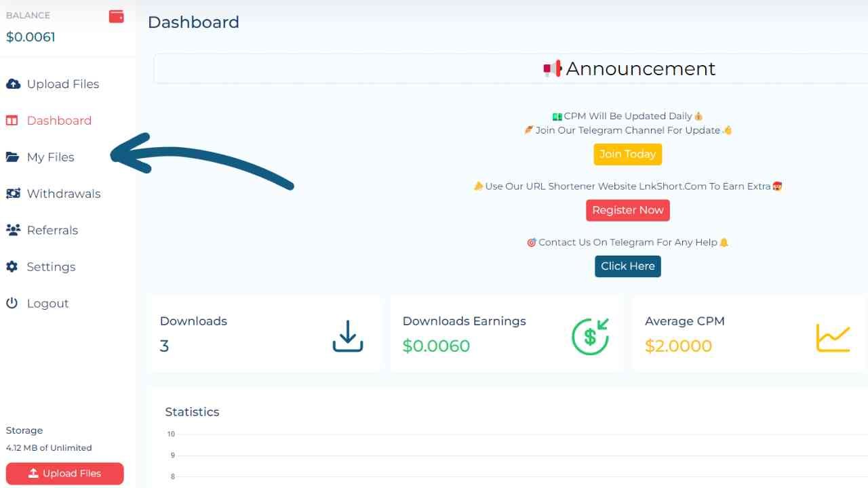Open the Referrals menu item

52,230
